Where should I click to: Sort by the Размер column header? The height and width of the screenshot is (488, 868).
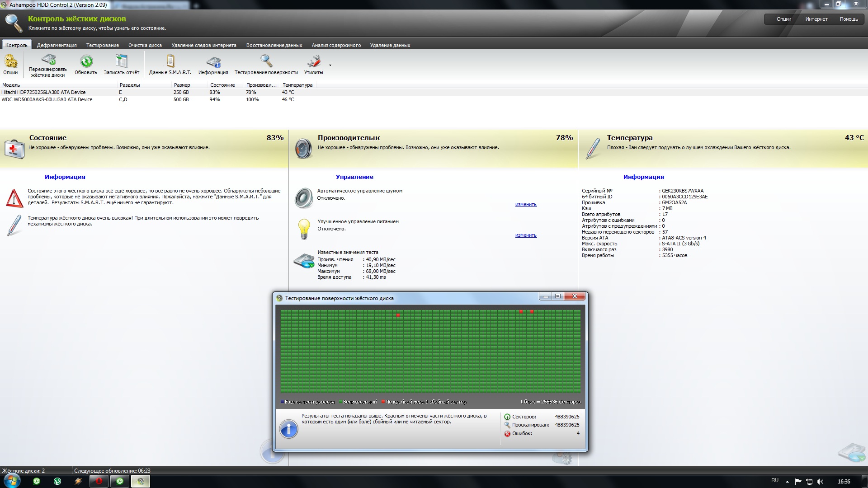point(190,85)
